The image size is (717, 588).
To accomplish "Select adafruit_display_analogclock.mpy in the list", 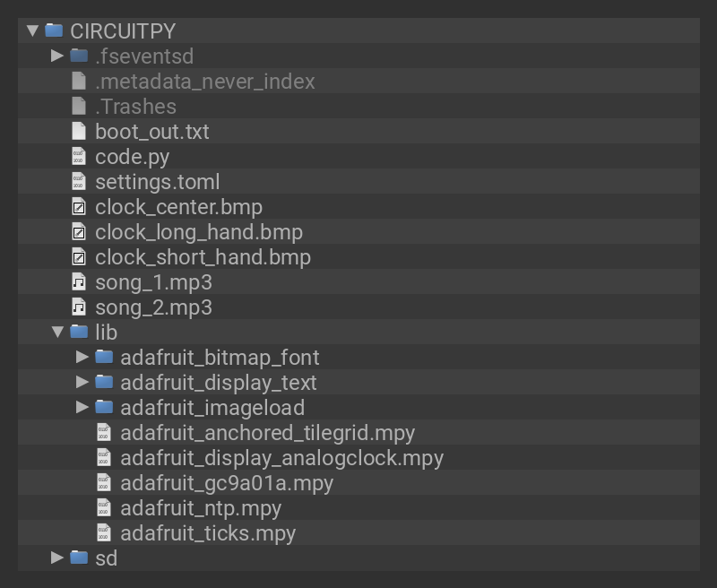I will click(281, 458).
